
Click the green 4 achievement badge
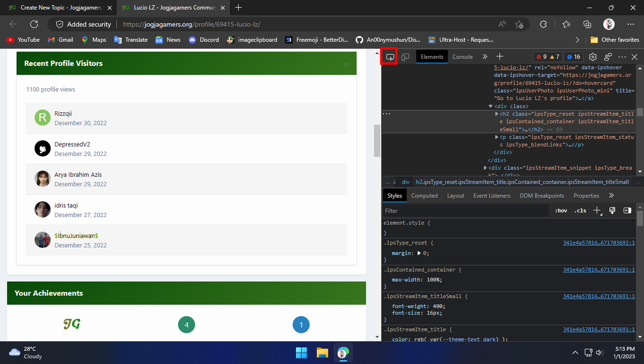pos(186,325)
